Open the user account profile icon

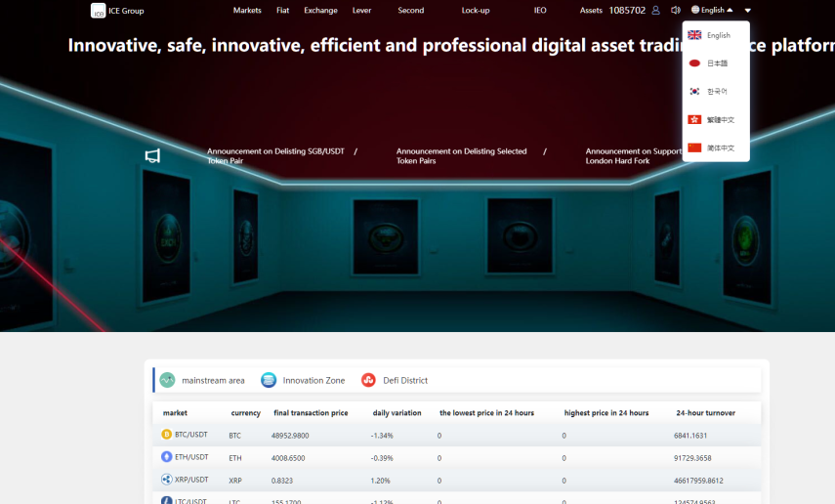[x=655, y=11]
